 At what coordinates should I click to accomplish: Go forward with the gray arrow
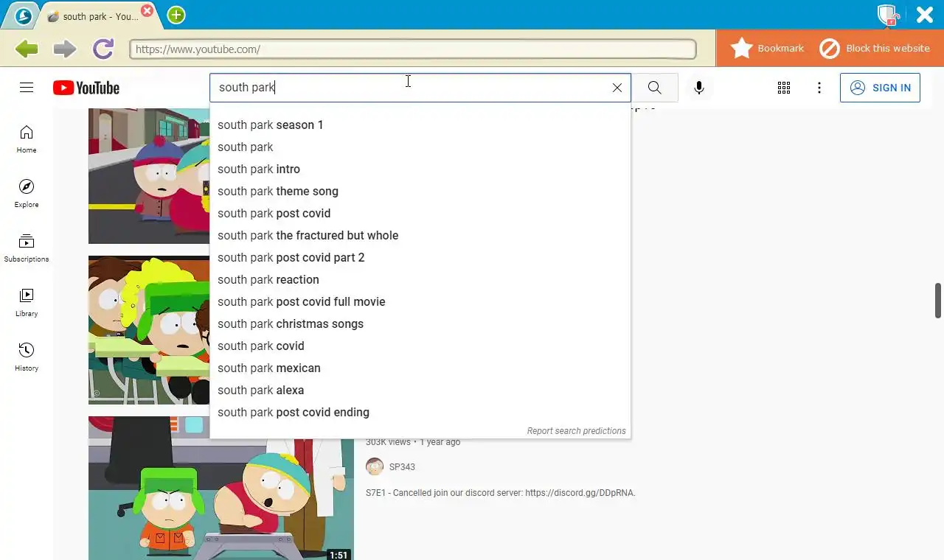(65, 49)
